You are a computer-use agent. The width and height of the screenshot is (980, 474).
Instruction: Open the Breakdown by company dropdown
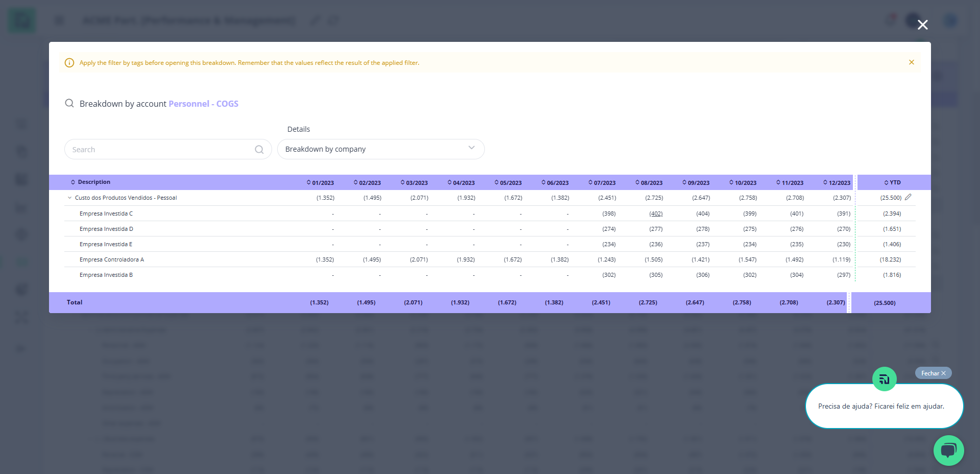(x=381, y=149)
